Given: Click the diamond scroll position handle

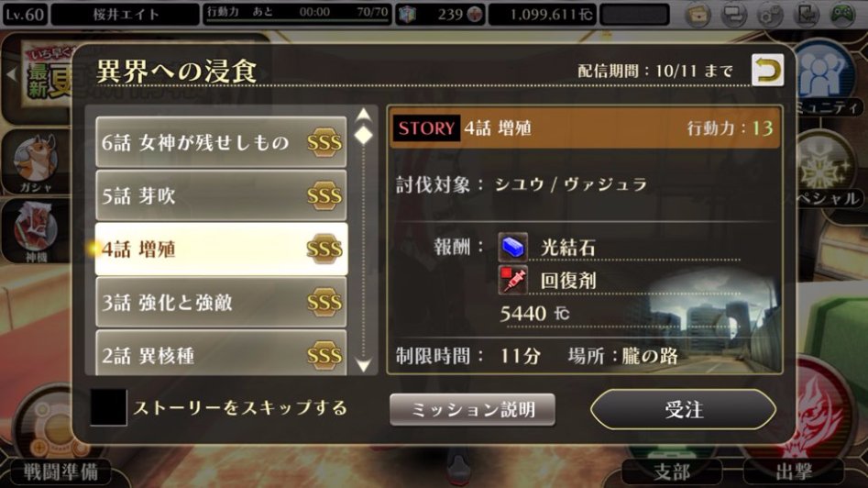Looking at the screenshot, I should click(x=363, y=135).
